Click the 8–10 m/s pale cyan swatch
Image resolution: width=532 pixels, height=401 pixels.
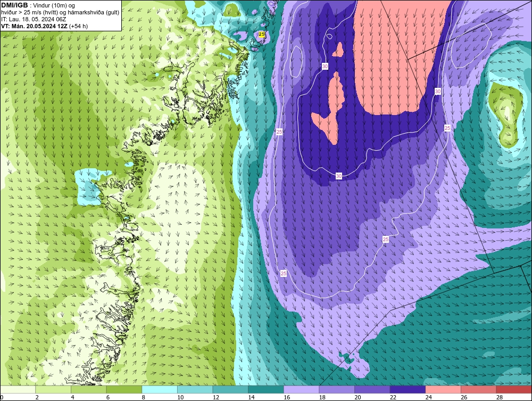click(160, 389)
